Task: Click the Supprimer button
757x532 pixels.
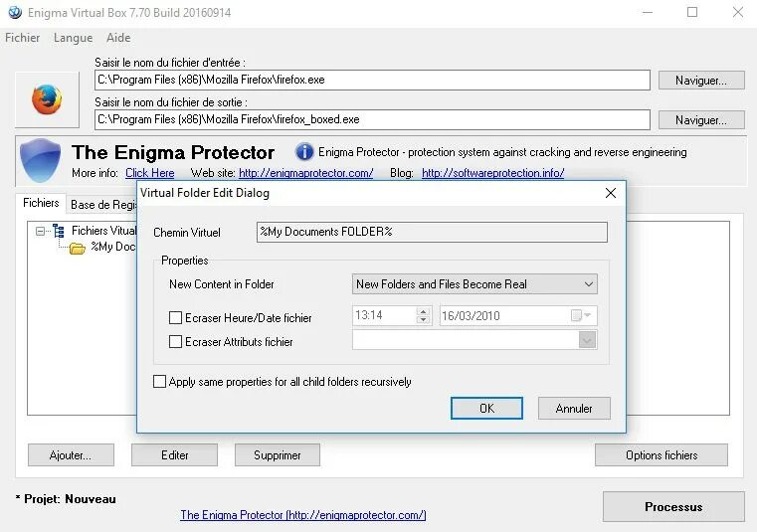Action: [x=278, y=455]
